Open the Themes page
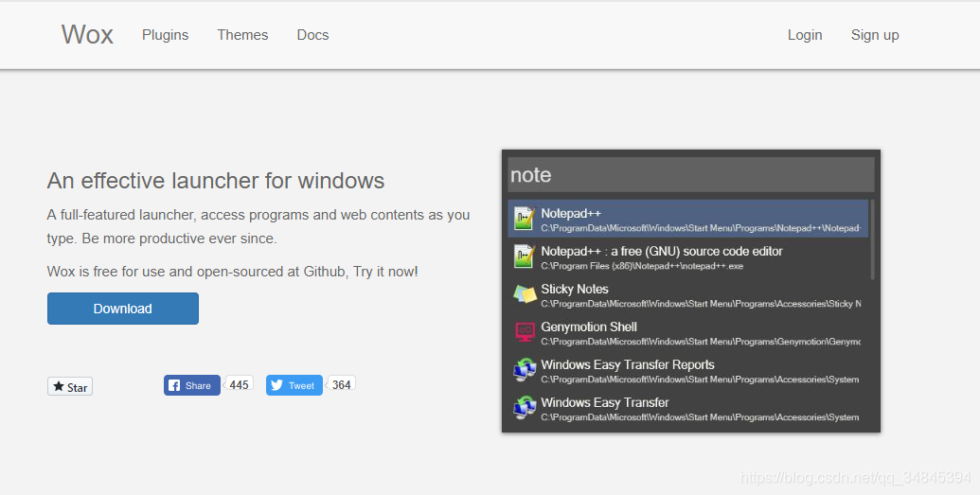980x495 pixels. (x=242, y=35)
